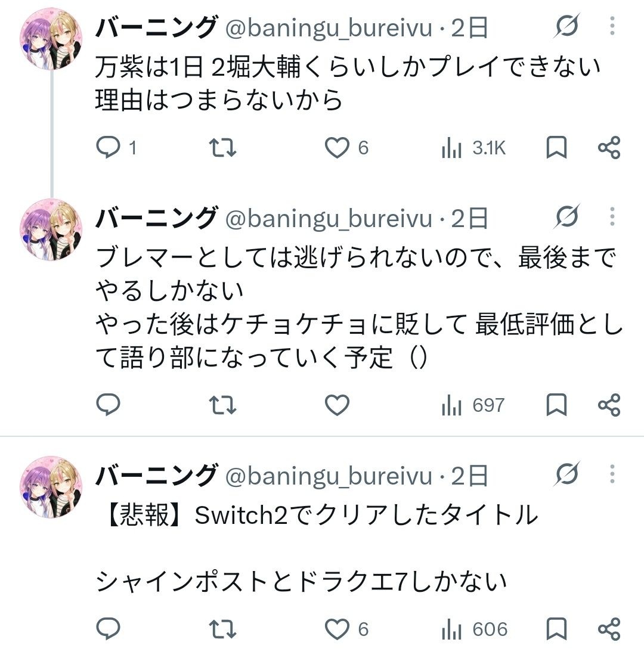Open Grok icon on first tweet
The height and width of the screenshot is (658, 644).
coord(566,26)
